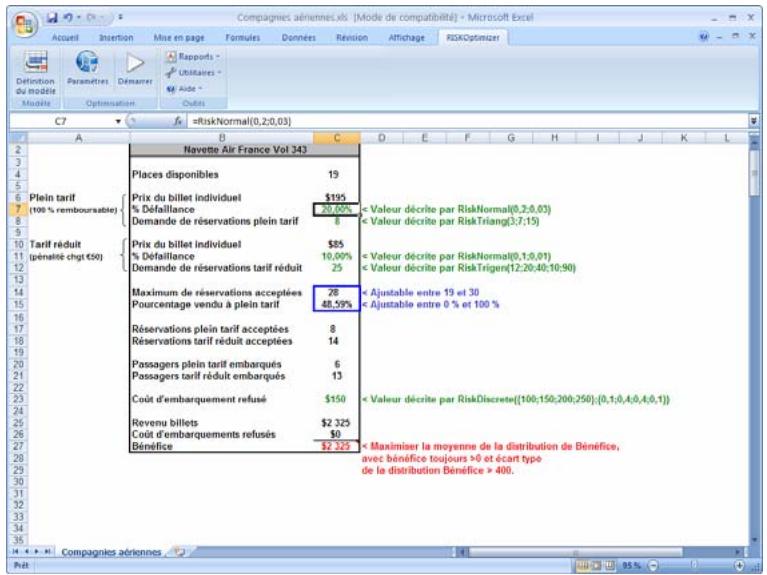767x575 pixels.
Task: Click the Name Box showing C7
Action: click(x=61, y=121)
